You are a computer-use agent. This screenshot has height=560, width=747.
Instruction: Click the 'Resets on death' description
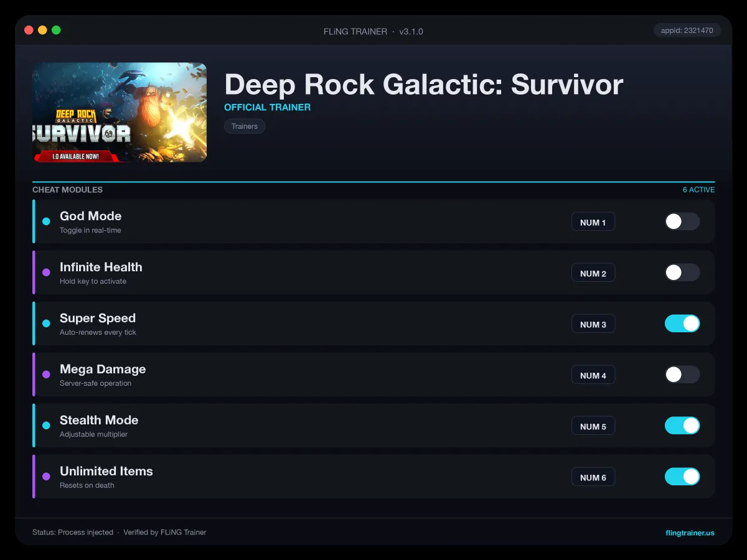click(x=87, y=485)
